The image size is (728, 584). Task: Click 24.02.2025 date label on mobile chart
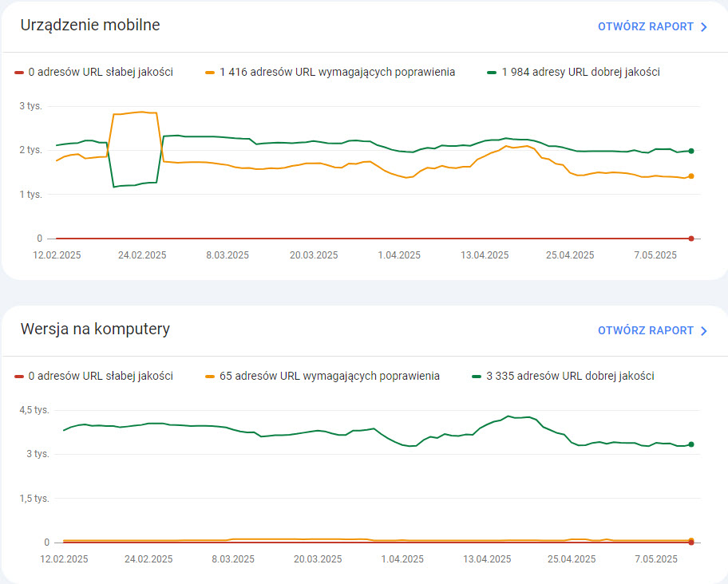tap(142, 255)
